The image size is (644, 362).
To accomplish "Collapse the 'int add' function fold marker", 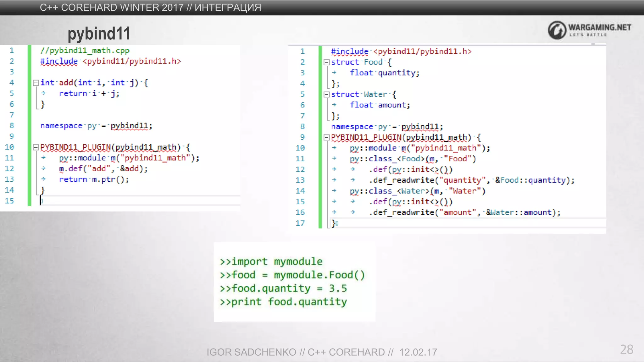I will click(36, 83).
